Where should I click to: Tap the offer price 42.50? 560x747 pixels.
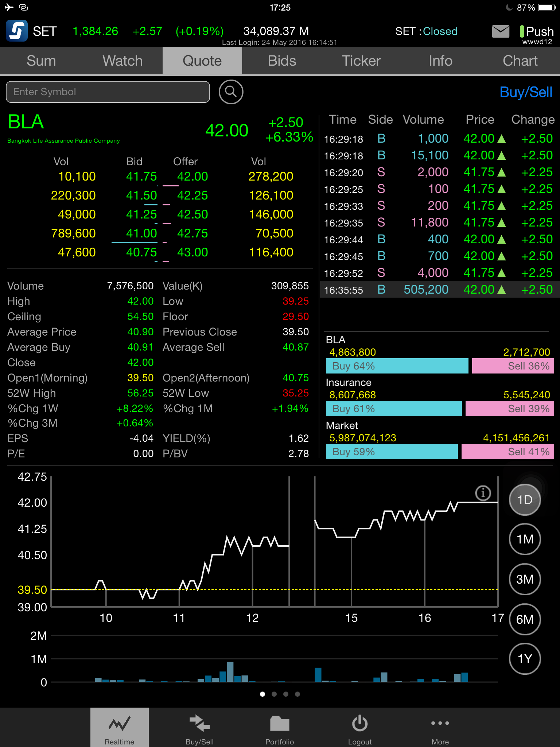tap(192, 214)
